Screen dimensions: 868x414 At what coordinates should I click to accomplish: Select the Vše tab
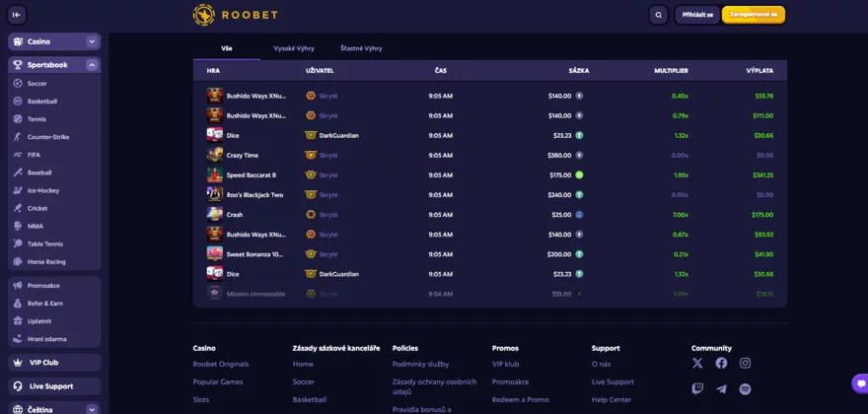coord(227,48)
